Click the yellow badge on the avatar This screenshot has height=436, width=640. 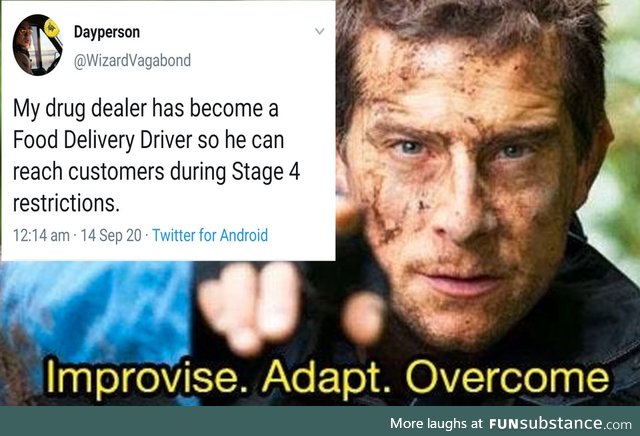coord(51,28)
